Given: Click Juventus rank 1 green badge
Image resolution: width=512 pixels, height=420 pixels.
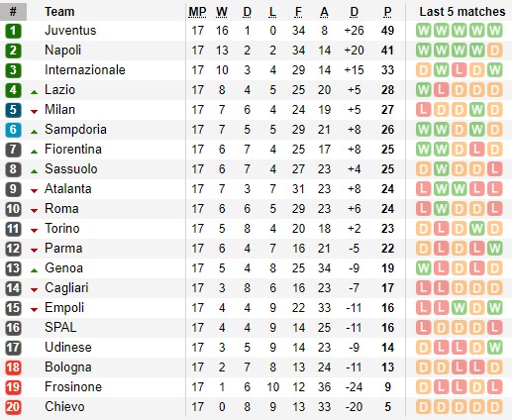Looking at the screenshot, I should tap(13, 31).
